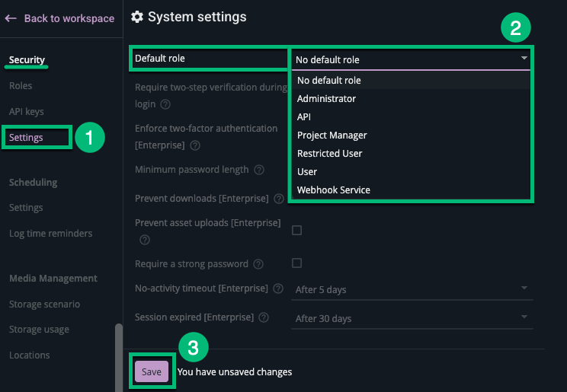Image resolution: width=567 pixels, height=392 pixels.
Task: Click the Minimum password length label
Action: coord(191,170)
